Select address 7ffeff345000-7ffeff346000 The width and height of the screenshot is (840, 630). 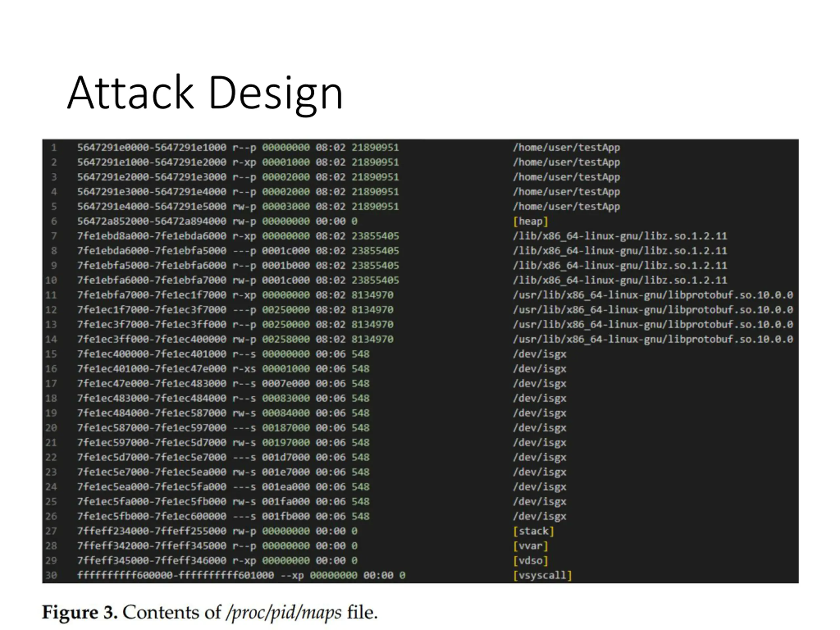(152, 560)
